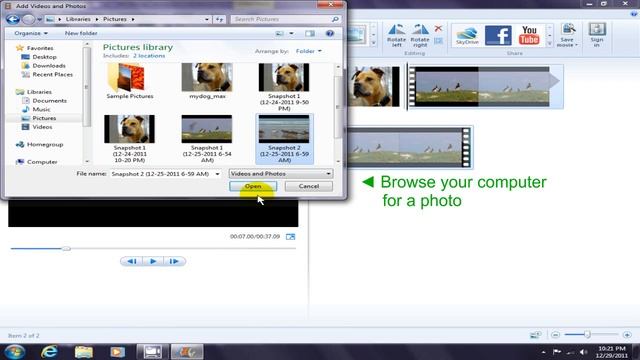Image resolution: width=640 pixels, height=360 pixels.
Task: Open Internet Explorer from taskbar
Action: coord(49,351)
